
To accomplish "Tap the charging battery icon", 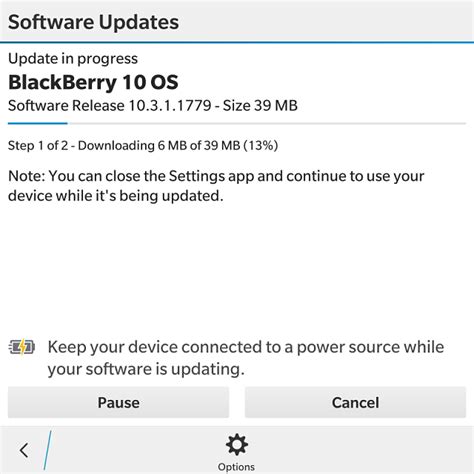I will coord(22,347).
